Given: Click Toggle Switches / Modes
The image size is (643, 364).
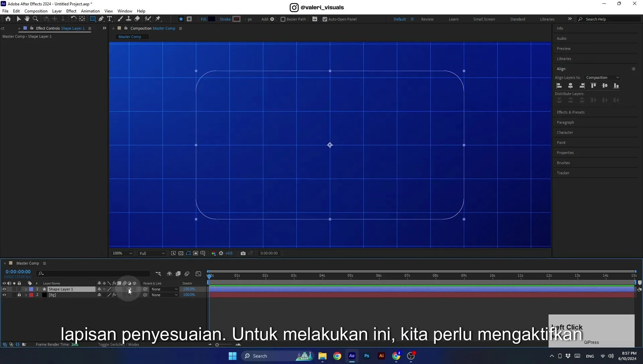Looking at the screenshot, I should pyautogui.click(x=118, y=344).
